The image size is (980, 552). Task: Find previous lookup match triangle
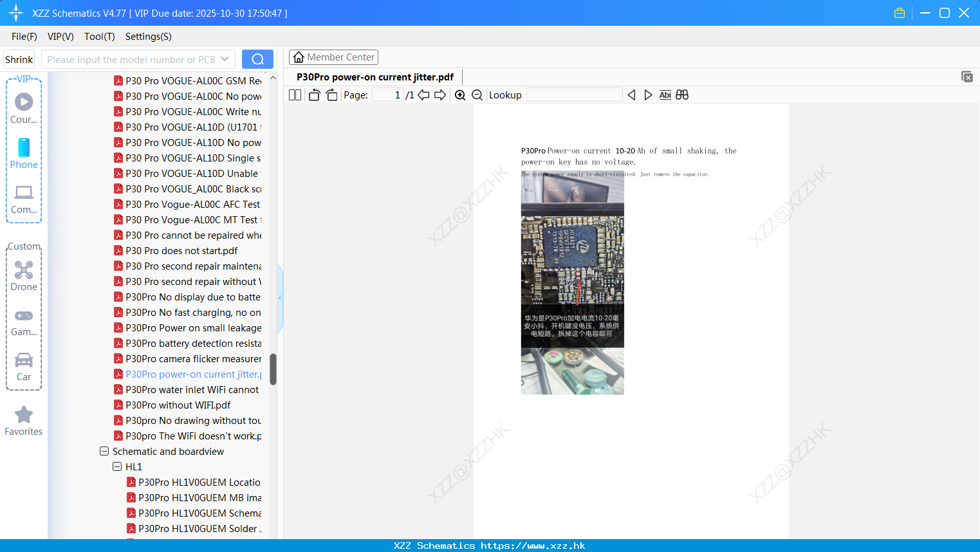pos(631,95)
